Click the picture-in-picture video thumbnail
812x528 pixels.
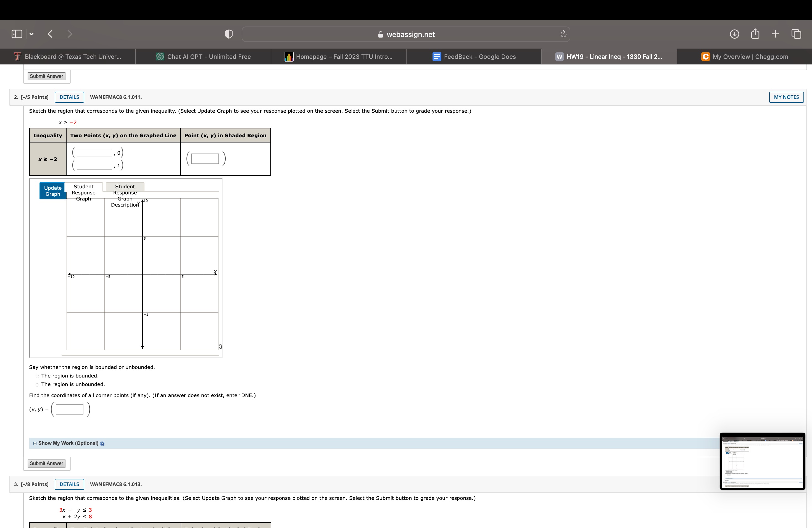(x=762, y=461)
